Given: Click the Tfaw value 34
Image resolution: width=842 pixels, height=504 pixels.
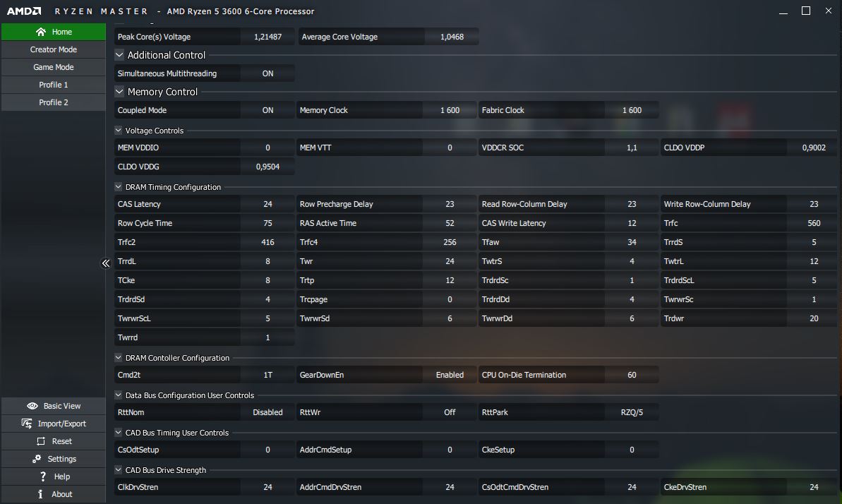Looking at the screenshot, I should pyautogui.click(x=632, y=242).
